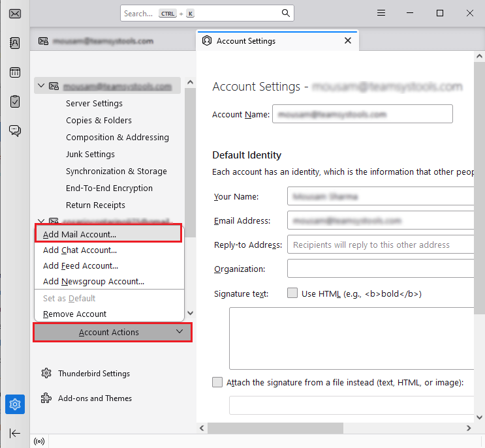Viewport: 485px width, 448px height.
Task: Open Server Settings
Action: [x=94, y=104]
